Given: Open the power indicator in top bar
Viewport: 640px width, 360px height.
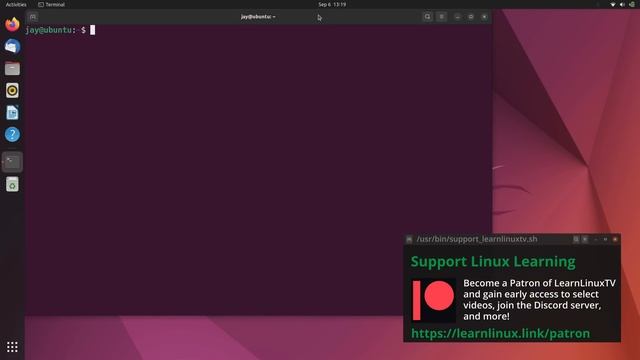Looking at the screenshot, I should (632, 4).
